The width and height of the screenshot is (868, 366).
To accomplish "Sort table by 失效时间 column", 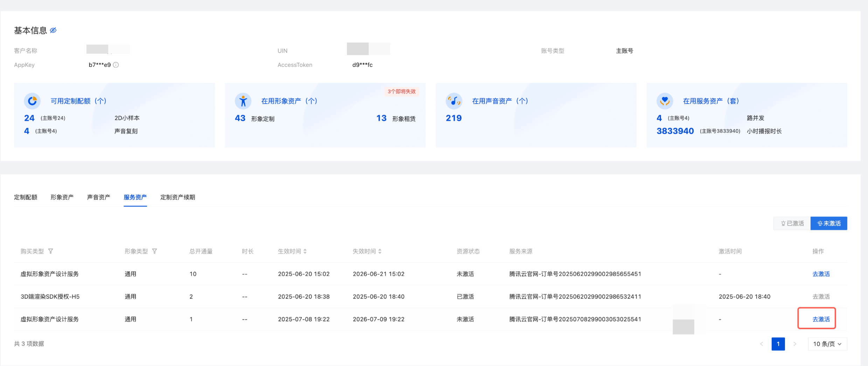I will tap(380, 251).
